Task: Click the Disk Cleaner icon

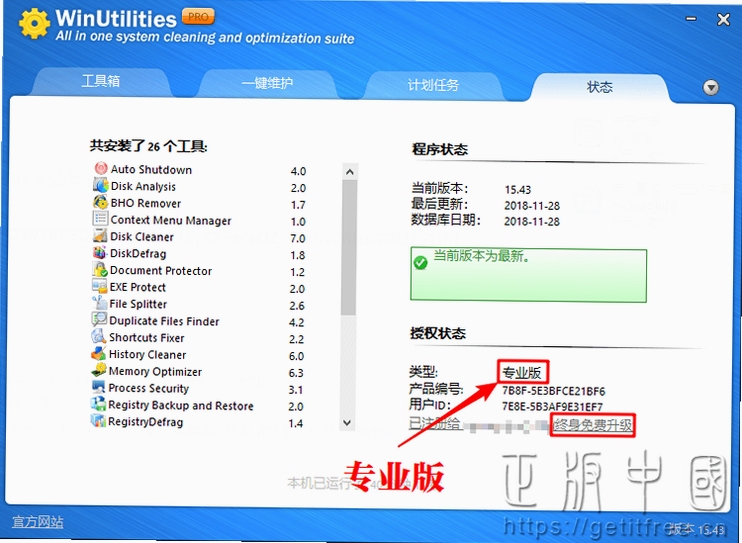Action: point(100,235)
